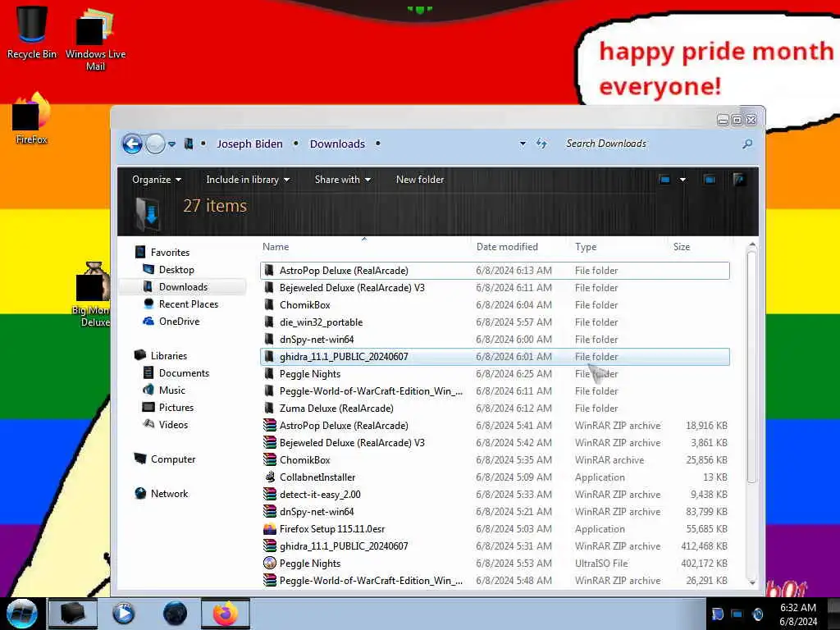The height and width of the screenshot is (630, 840).
Task: Select die_win32_portable folder
Action: (321, 322)
